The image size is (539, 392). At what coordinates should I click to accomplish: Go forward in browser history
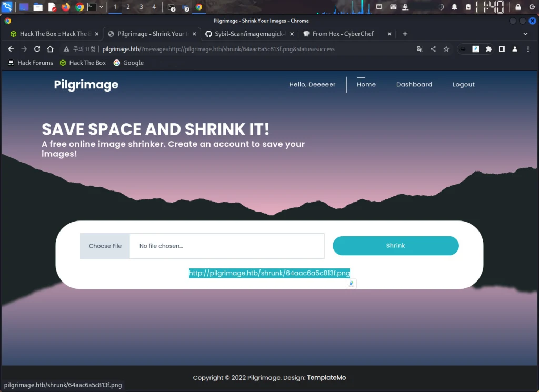pyautogui.click(x=24, y=49)
